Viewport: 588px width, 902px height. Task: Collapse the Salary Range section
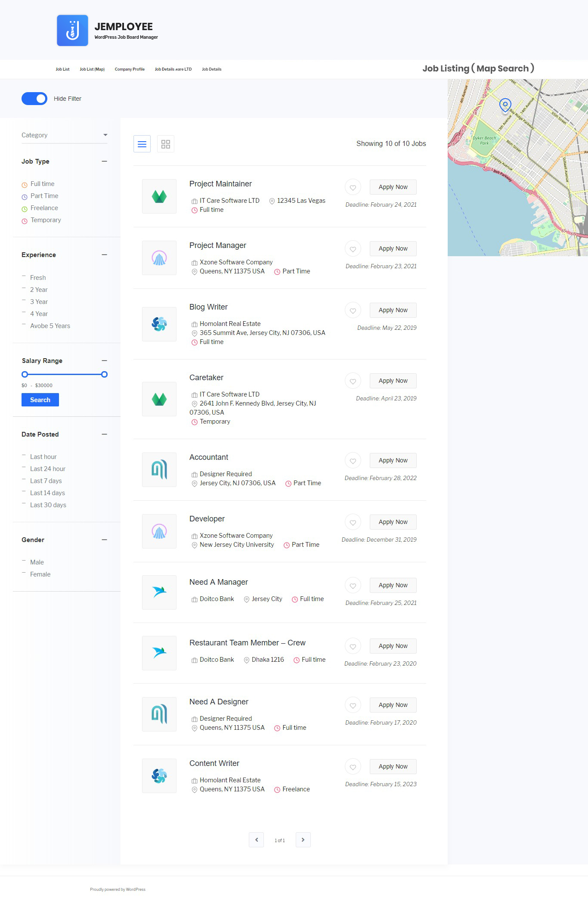pos(104,361)
